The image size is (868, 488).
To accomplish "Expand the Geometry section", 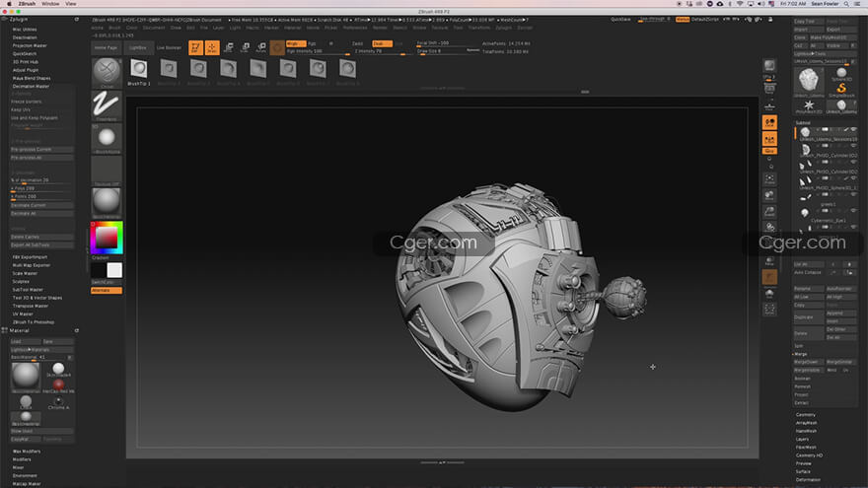I will coord(806,415).
